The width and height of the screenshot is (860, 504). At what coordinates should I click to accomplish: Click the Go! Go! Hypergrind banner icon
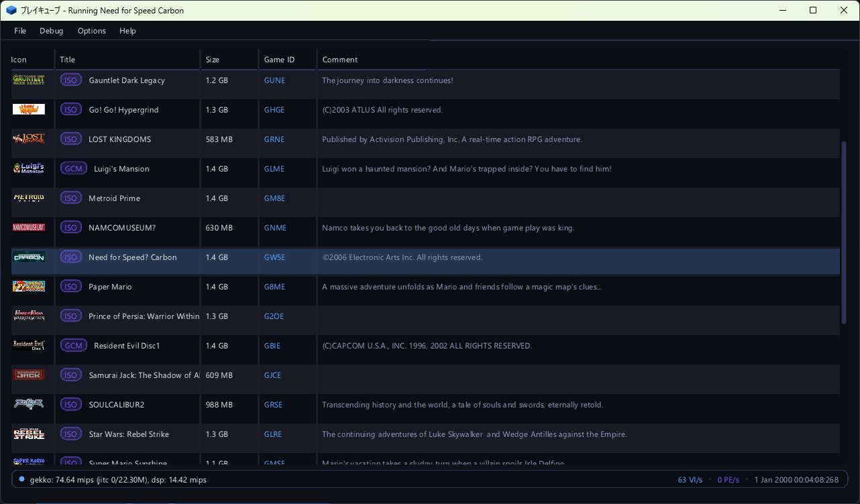pyautogui.click(x=29, y=109)
